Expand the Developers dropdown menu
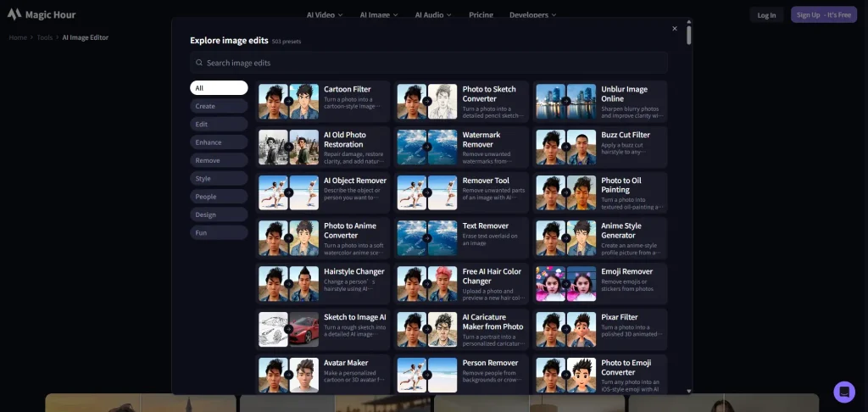Viewport: 868px width, 412px height. coord(532,15)
